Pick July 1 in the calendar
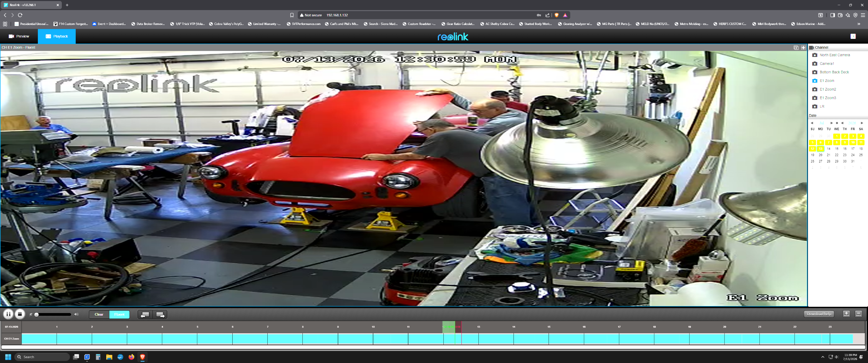 click(837, 136)
